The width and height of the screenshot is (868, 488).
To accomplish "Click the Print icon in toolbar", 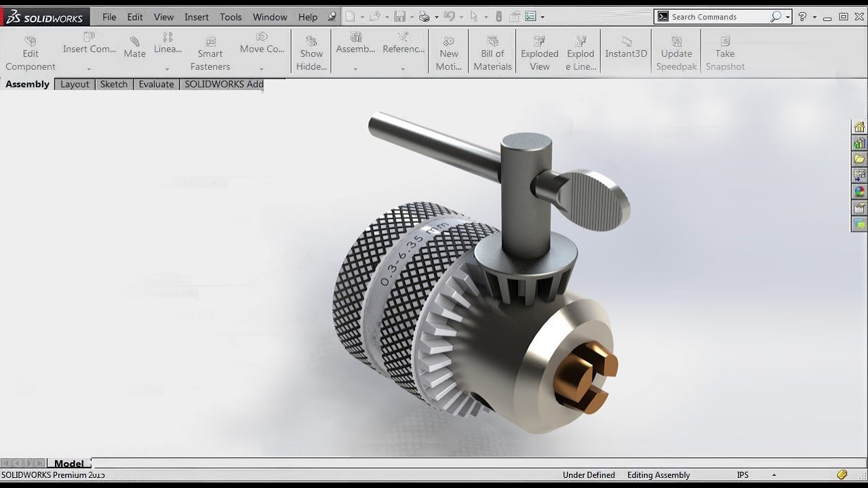I will pos(425,16).
